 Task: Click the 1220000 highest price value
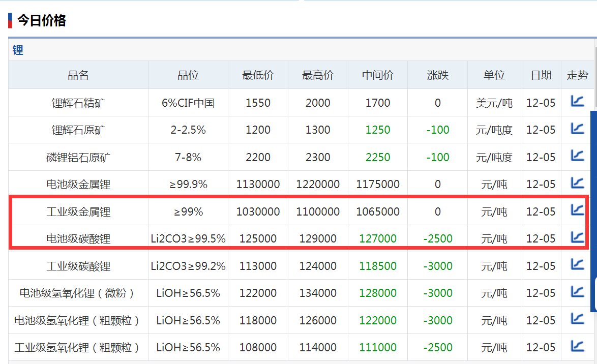tap(318, 185)
